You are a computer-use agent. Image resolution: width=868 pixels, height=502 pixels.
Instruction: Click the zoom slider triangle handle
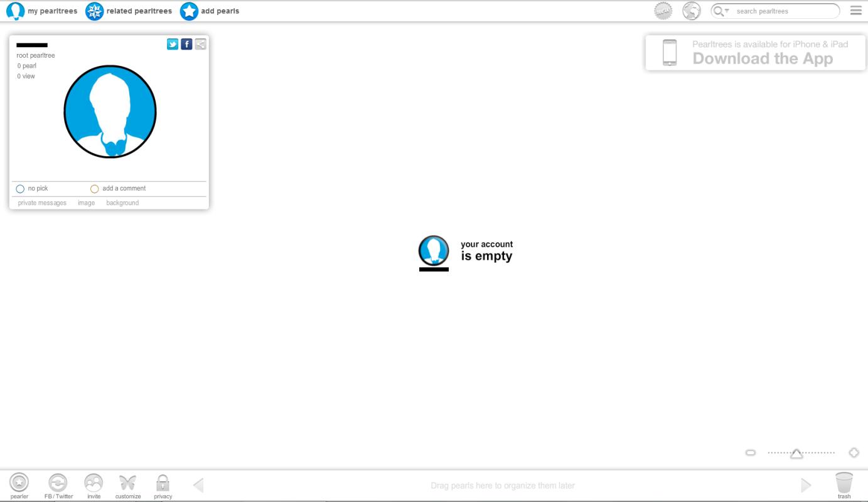(796, 453)
